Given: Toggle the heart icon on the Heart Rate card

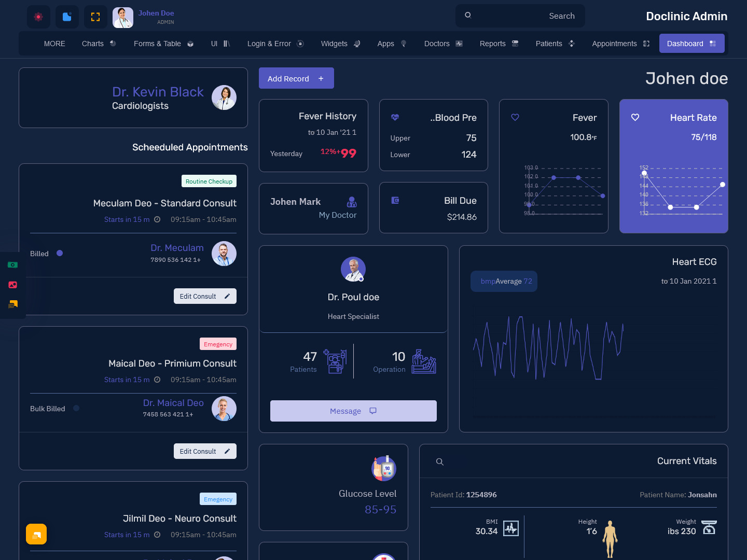Looking at the screenshot, I should pyautogui.click(x=635, y=117).
